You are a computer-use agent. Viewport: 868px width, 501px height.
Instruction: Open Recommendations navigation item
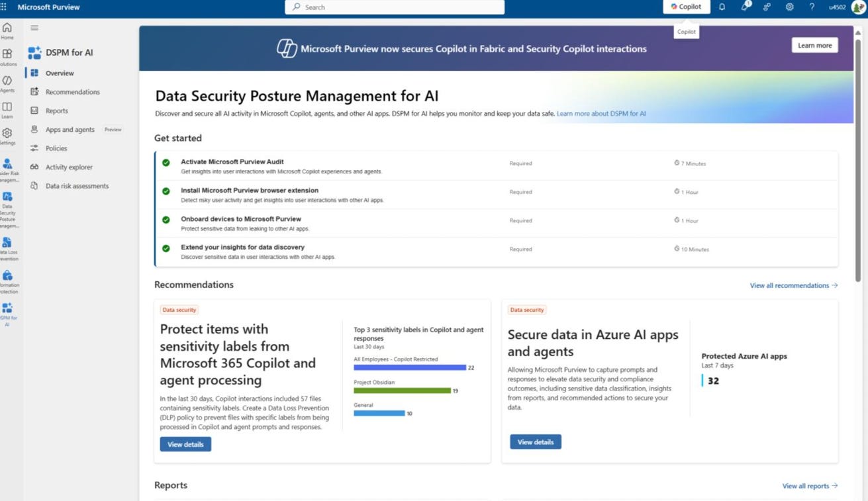click(72, 92)
